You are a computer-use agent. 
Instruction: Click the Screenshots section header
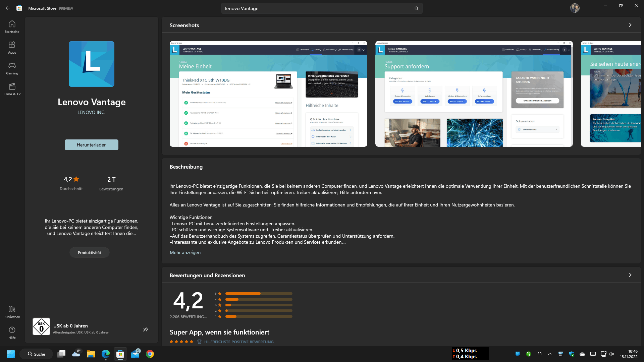pyautogui.click(x=184, y=25)
